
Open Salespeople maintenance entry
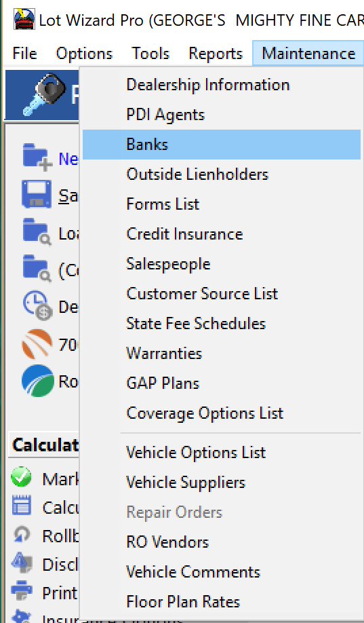point(222,264)
